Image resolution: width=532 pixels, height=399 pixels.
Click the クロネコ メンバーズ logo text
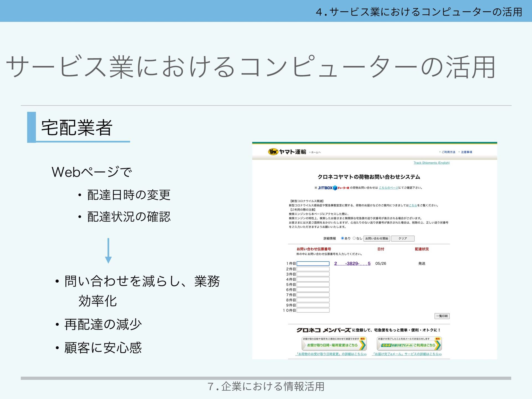[x=323, y=330]
